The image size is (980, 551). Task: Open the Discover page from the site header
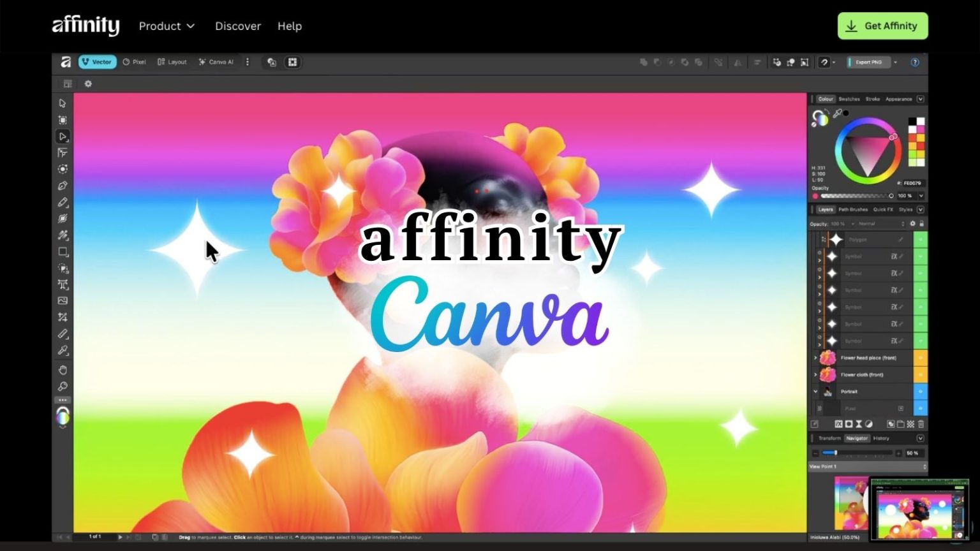point(238,26)
